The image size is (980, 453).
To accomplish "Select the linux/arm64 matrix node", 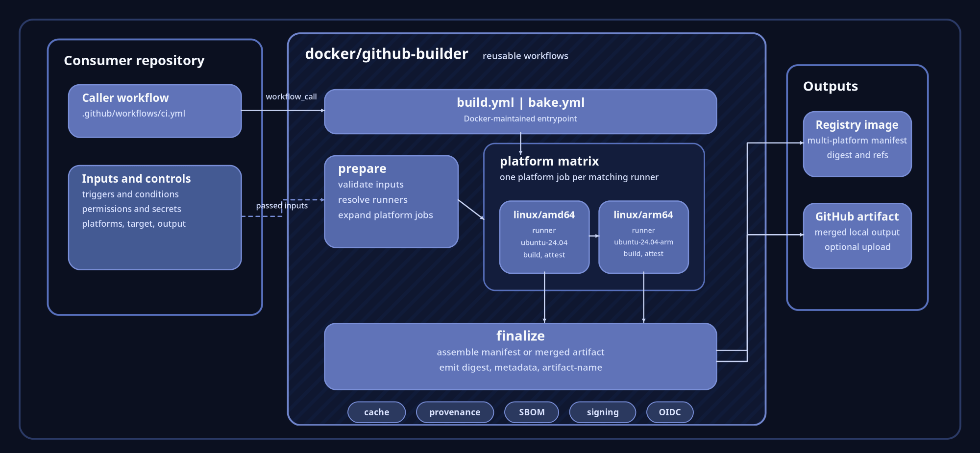I will tap(643, 237).
